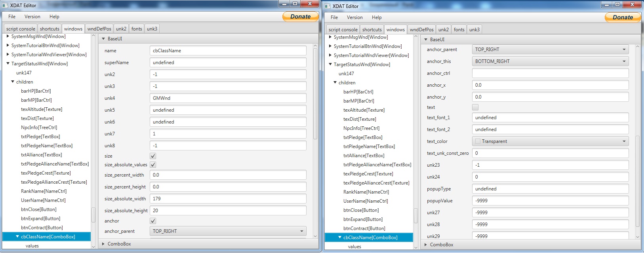
Task: Switch to the fonts tab in left window
Action: pos(137,29)
